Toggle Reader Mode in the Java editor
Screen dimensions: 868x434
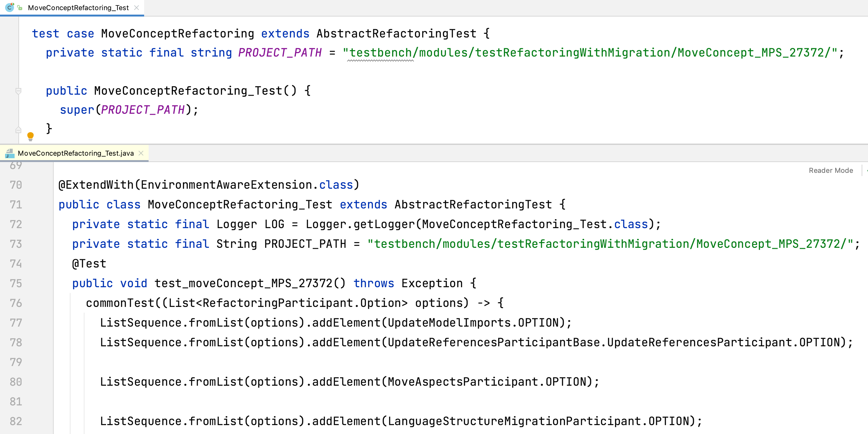831,170
